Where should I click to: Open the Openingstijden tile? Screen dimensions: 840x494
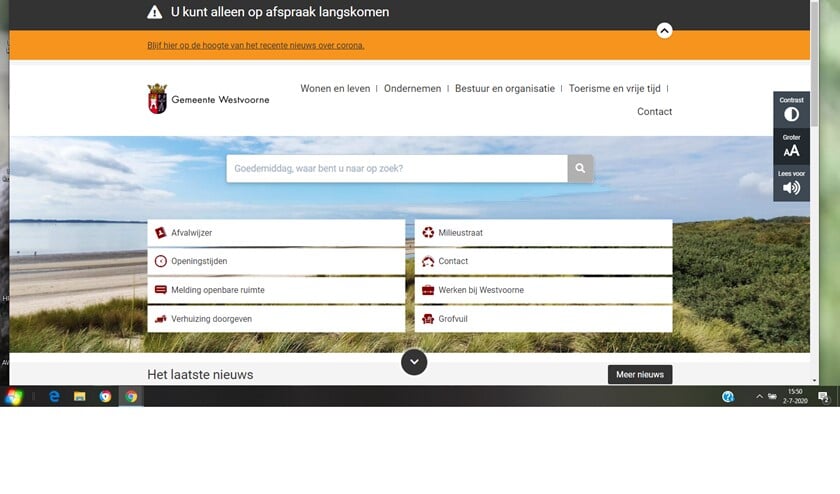point(276,261)
